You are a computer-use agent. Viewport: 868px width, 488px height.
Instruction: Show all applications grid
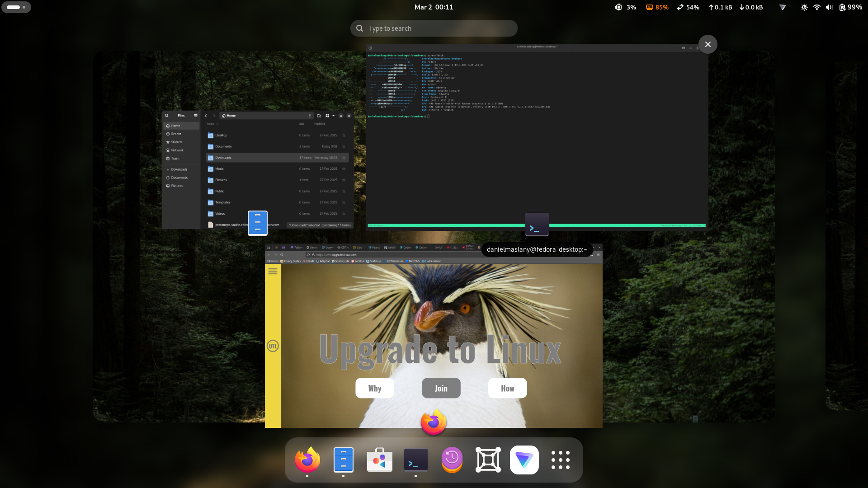click(561, 460)
